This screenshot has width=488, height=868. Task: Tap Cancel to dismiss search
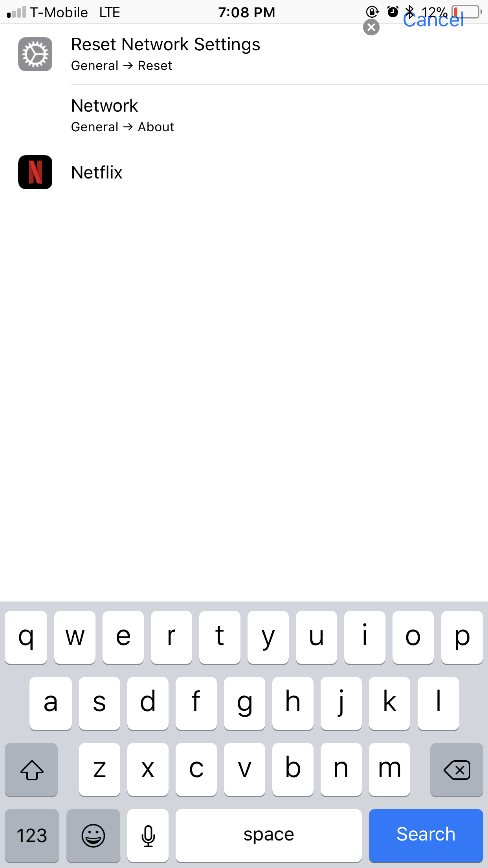pyautogui.click(x=433, y=20)
